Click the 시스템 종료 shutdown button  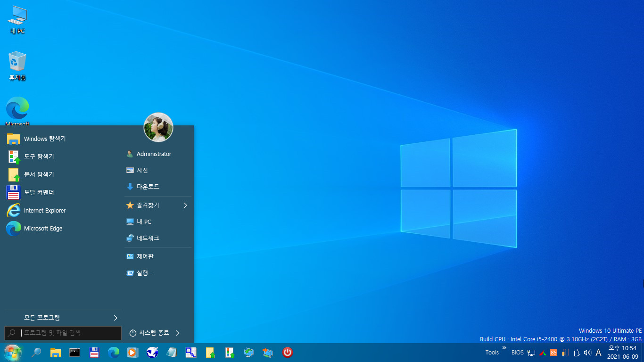click(149, 333)
